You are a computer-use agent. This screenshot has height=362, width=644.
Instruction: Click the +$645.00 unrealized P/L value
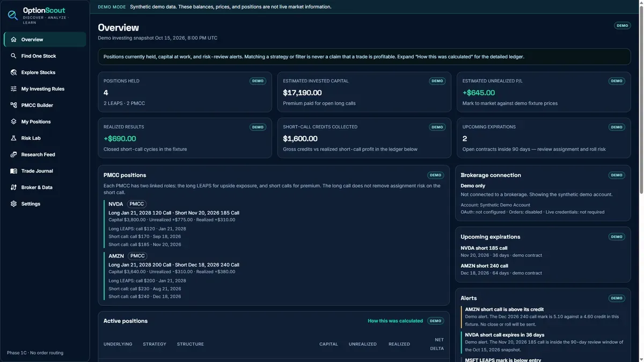pyautogui.click(x=479, y=93)
